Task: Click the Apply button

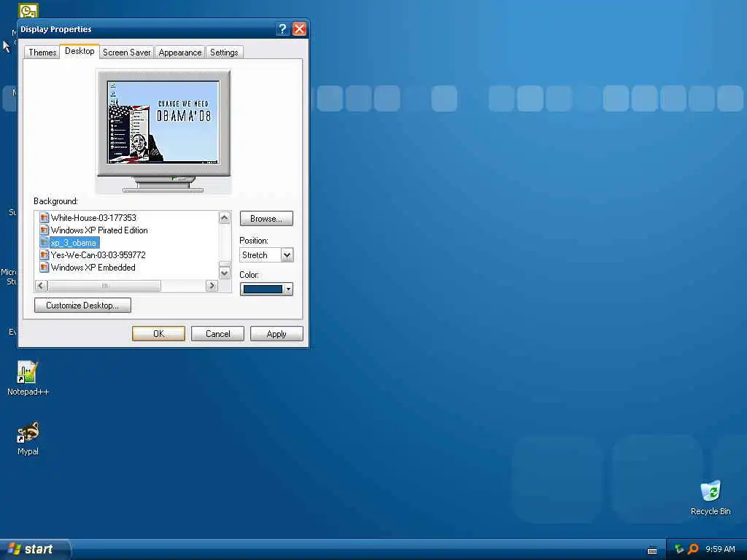Action: pos(276,334)
